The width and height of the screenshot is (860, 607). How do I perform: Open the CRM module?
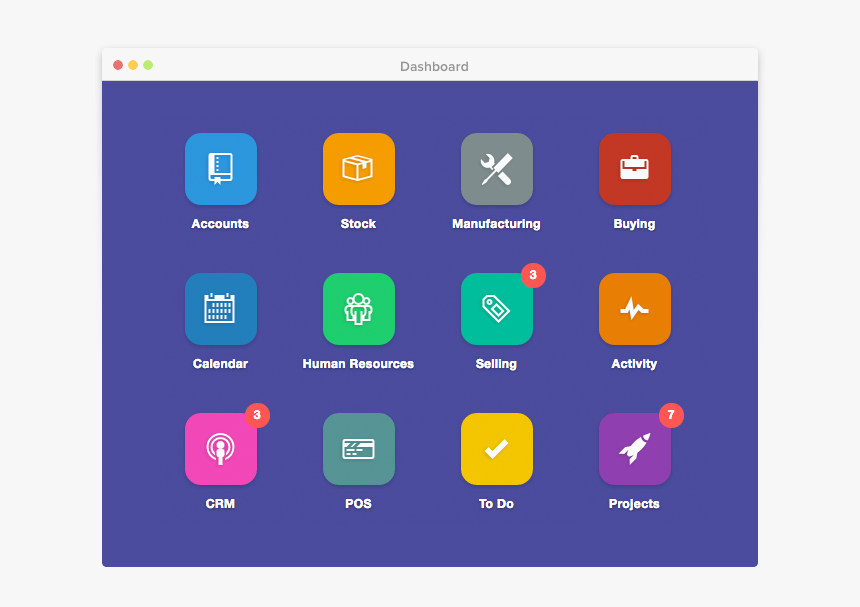pyautogui.click(x=220, y=449)
